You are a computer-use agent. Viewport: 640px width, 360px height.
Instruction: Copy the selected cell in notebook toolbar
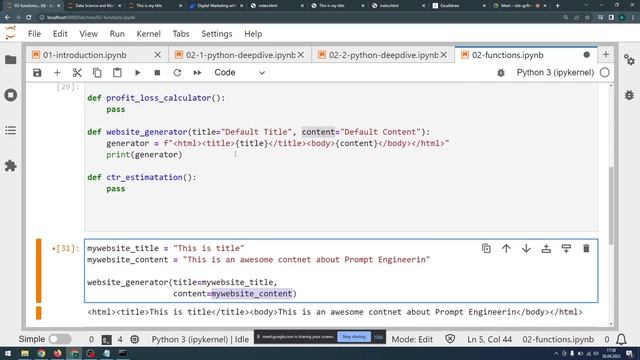point(97,73)
